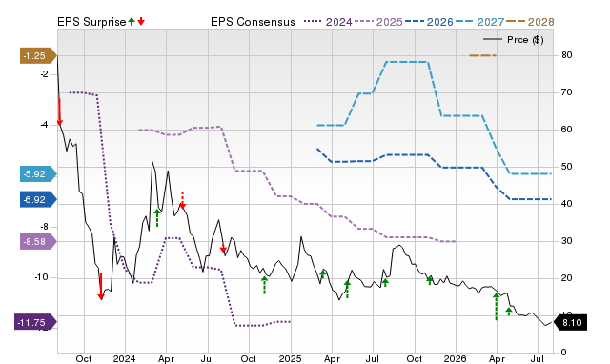This screenshot has height=364, width=610.
Task: Click the black 8.10 current price tag
Action: pyautogui.click(x=570, y=322)
